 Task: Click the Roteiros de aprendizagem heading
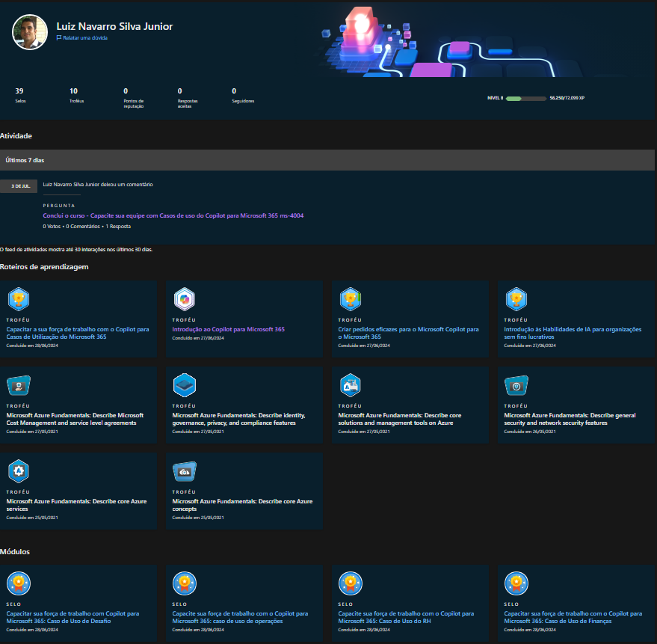(44, 267)
